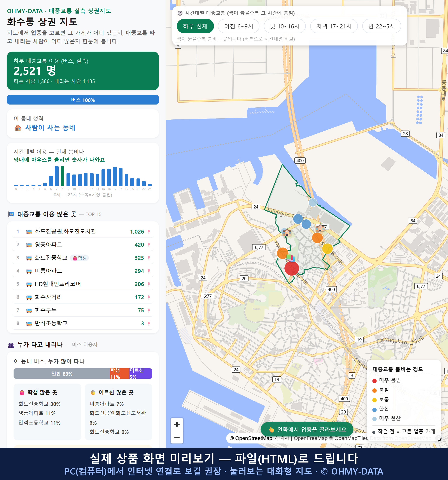Viewport: 448px width, 480px height.
Task: Click the pin icon for 화수사거리 row
Action: tap(149, 297)
